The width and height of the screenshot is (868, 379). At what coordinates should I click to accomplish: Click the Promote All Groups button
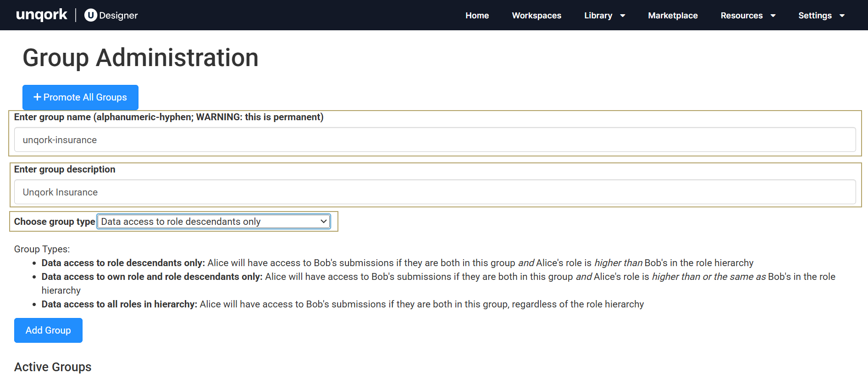(x=80, y=97)
